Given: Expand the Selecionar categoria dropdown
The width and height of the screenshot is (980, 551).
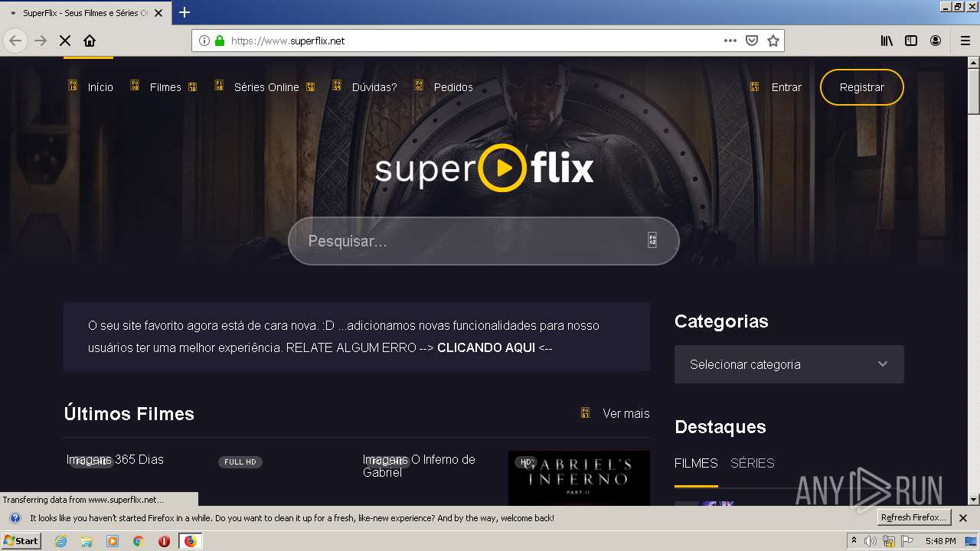Looking at the screenshot, I should point(789,364).
